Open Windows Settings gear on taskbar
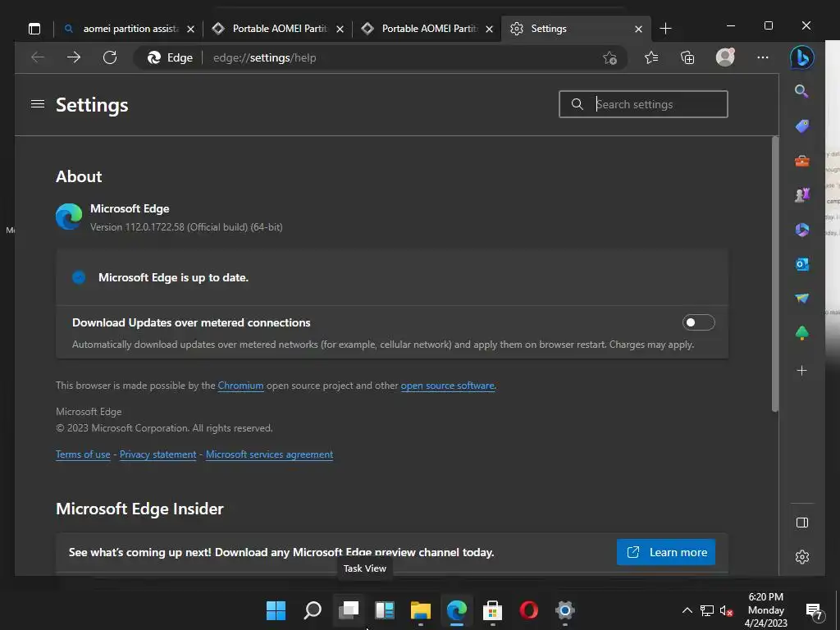This screenshot has height=630, width=840. 564,610
